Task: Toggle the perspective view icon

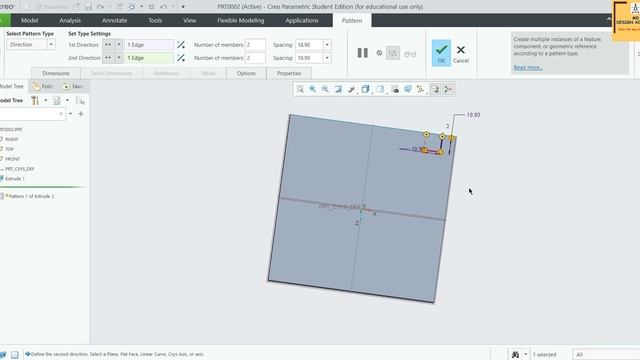Action: click(407, 89)
